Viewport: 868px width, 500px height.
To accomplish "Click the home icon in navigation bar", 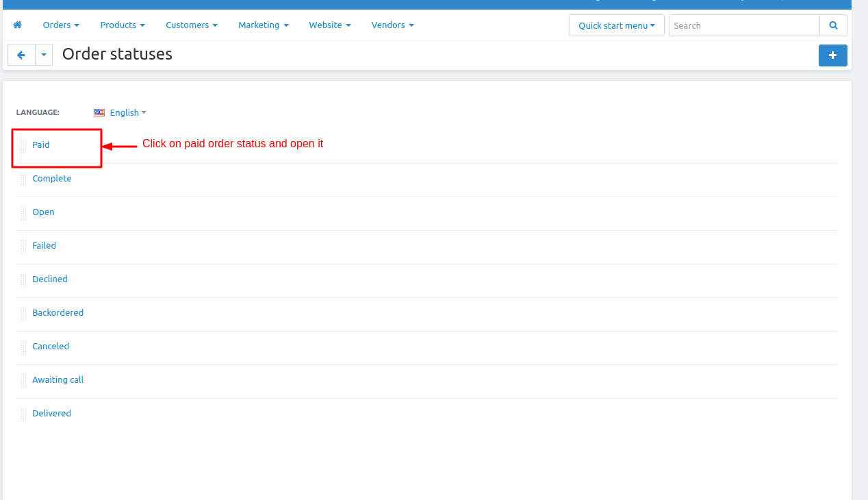I will click(x=18, y=25).
